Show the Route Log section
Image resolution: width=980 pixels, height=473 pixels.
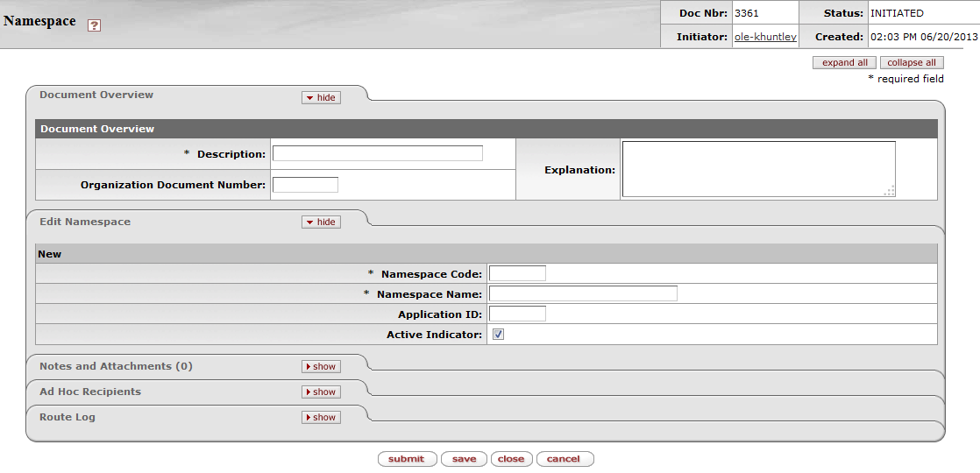click(x=321, y=417)
